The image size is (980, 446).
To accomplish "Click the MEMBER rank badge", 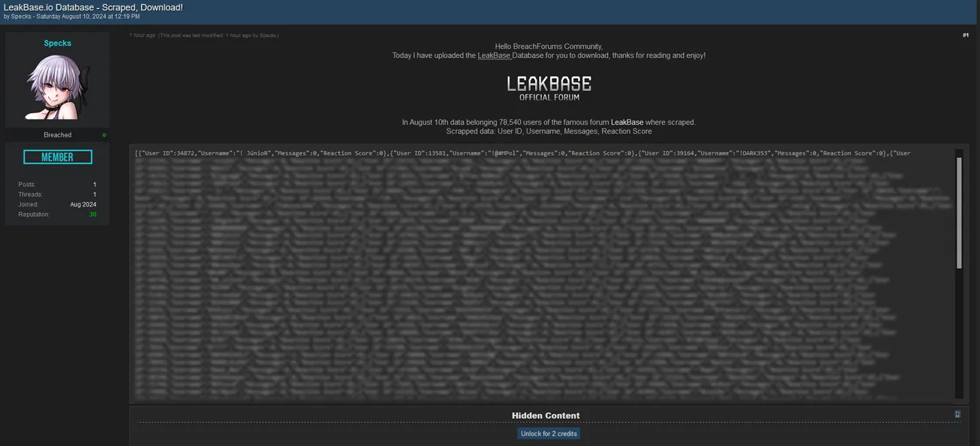I will tap(57, 157).
